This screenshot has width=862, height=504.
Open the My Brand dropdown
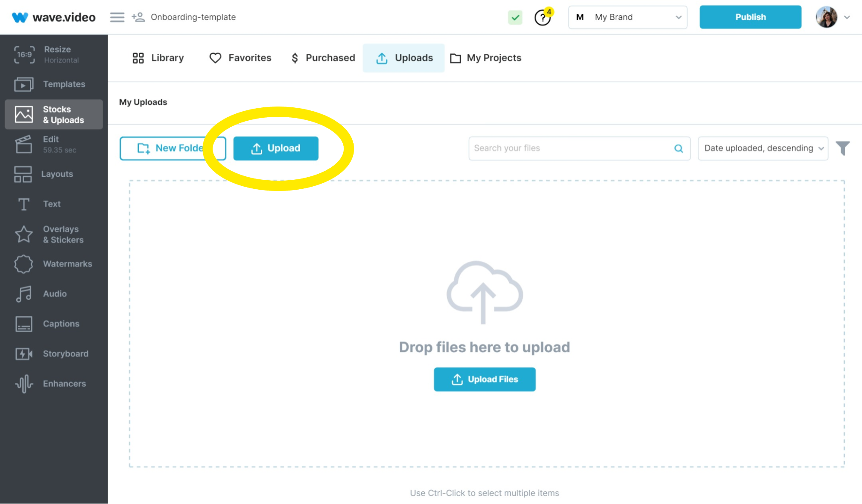click(x=627, y=17)
